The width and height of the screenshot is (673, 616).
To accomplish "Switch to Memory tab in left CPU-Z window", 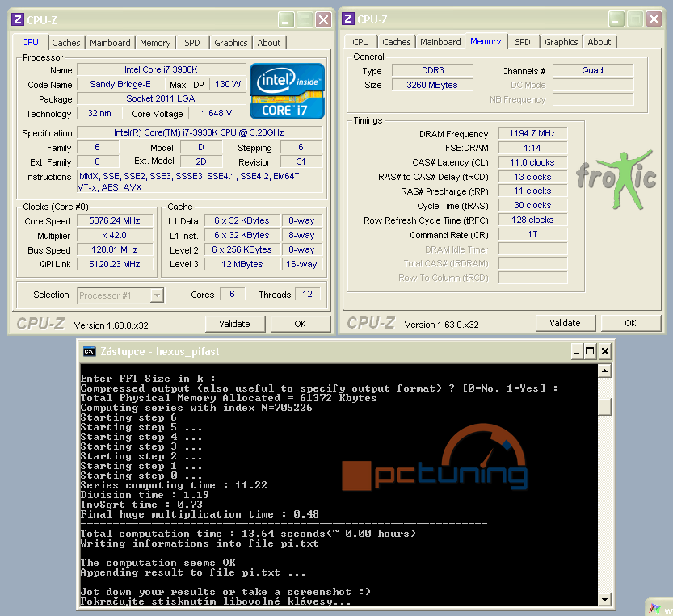I will point(155,43).
